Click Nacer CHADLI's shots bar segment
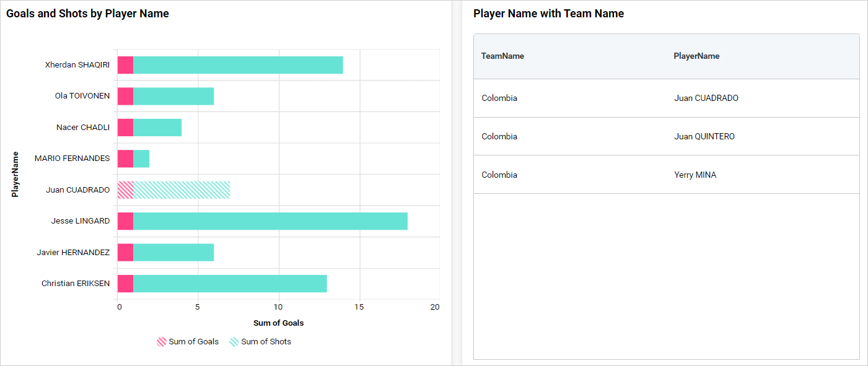Viewport: 868px width, 366px height. coord(157,128)
